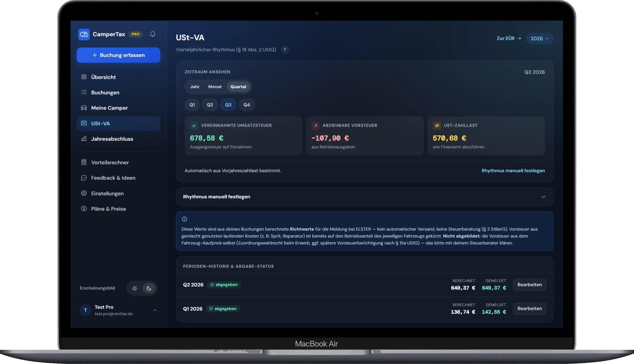
Task: Select quarter Q2
Action: 210,105
